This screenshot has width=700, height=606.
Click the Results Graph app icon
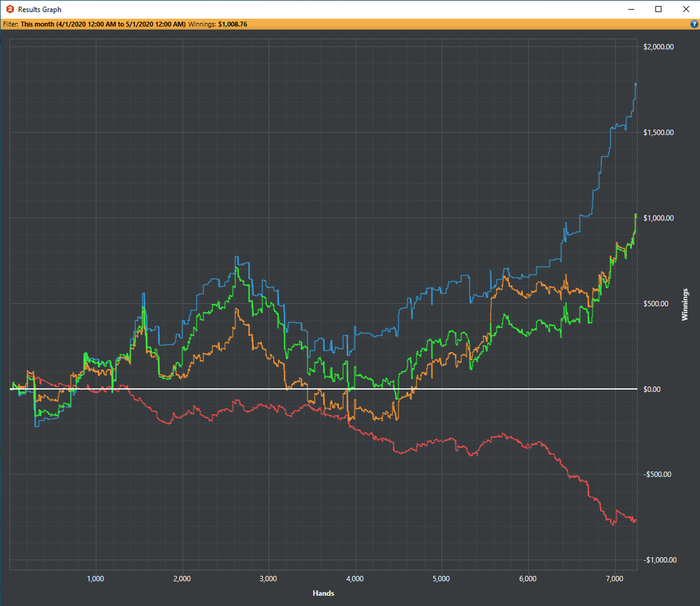click(10, 9)
